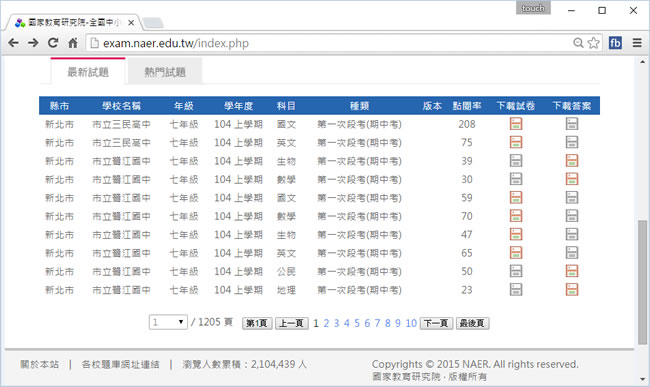Click view count 208

(x=467, y=124)
